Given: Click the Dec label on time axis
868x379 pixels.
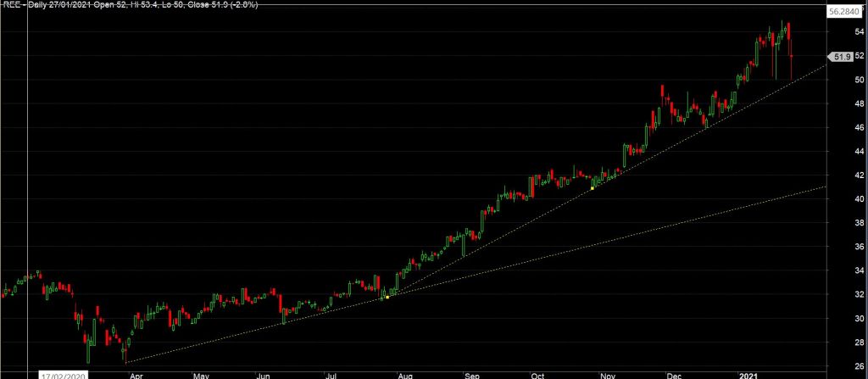Looking at the screenshot, I should point(674,375).
